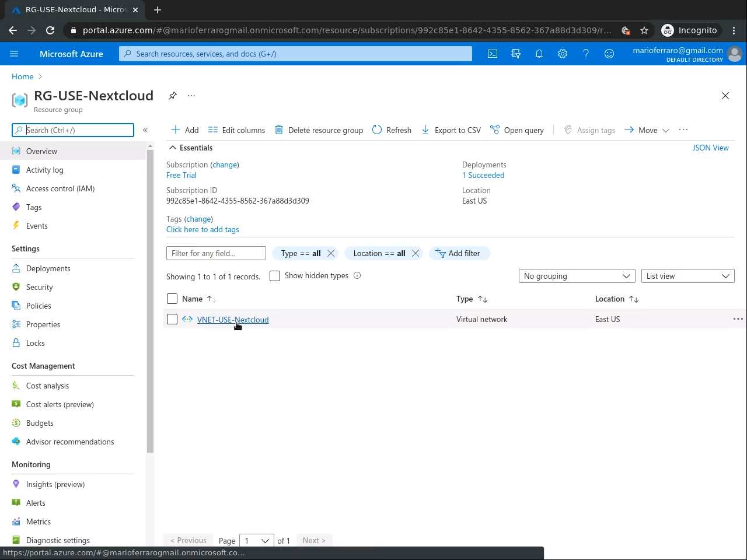Click the Filter for any field box
Screen dimensions: 747x560
point(216,253)
